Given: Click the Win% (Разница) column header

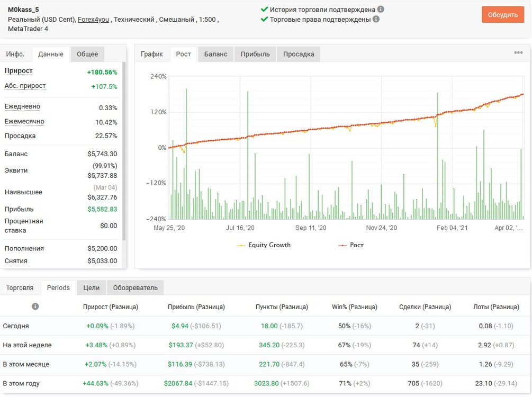Looking at the screenshot, I should (355, 306).
